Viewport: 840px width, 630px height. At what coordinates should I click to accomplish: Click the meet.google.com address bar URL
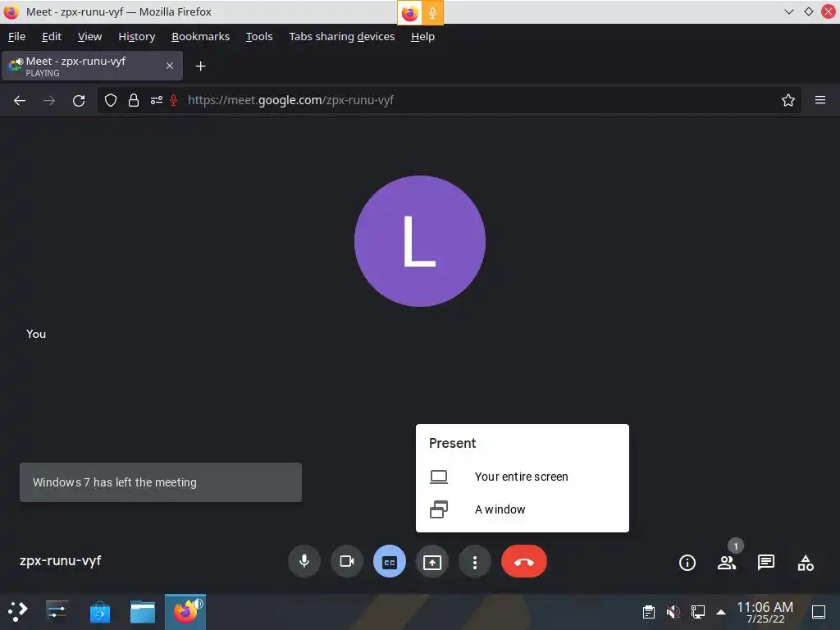coord(290,100)
